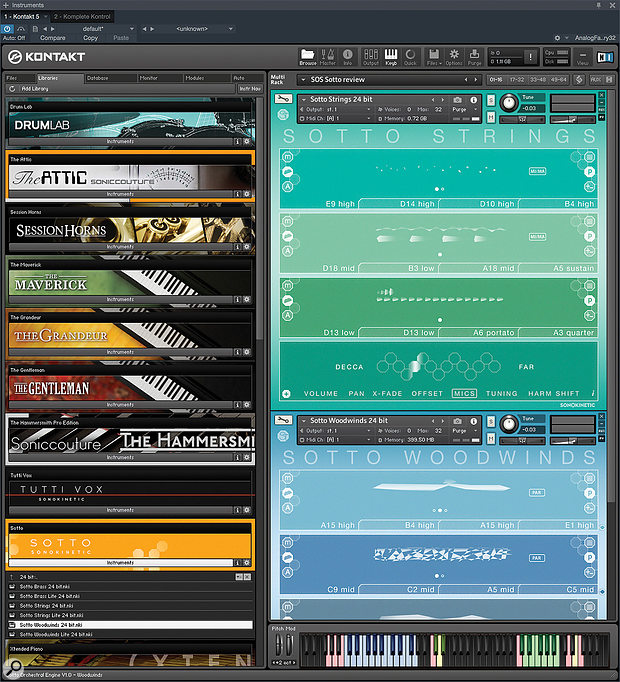Click the italic i info icon after HARM SHIFT
Image resolution: width=620 pixels, height=682 pixels.
tap(593, 393)
